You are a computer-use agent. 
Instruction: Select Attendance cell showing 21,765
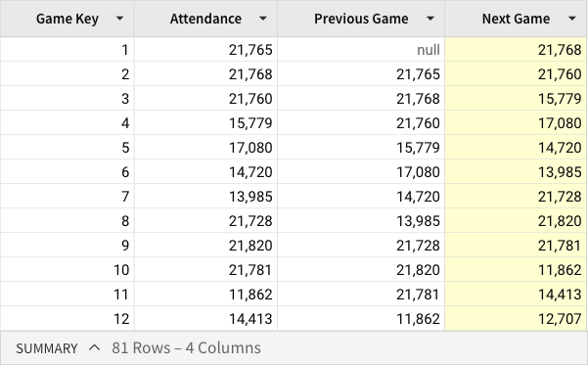click(205, 50)
